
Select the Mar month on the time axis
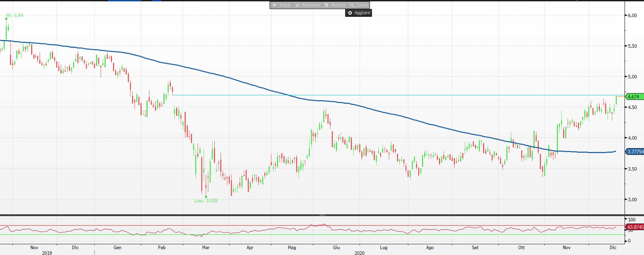[x=206, y=248]
